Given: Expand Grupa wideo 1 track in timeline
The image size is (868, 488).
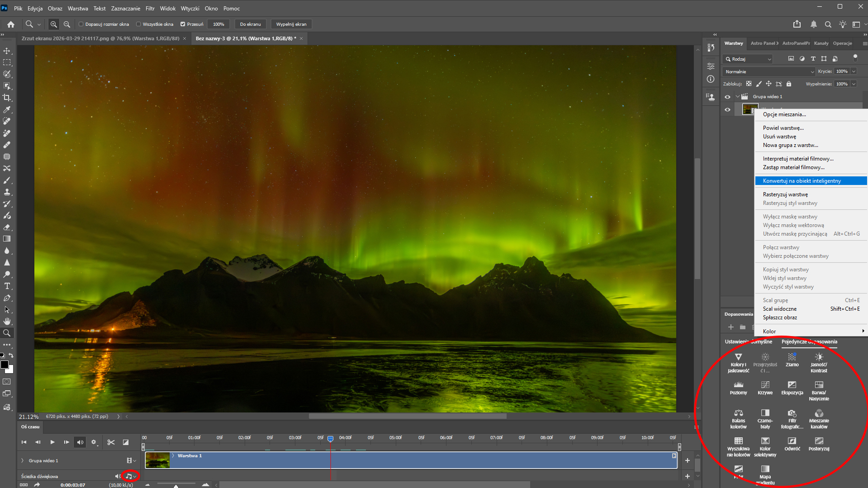Looking at the screenshot, I should (22, 460).
